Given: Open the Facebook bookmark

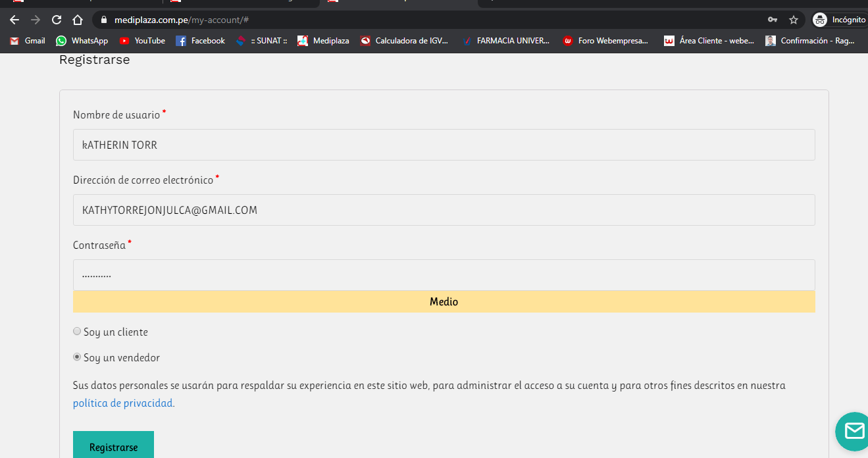Looking at the screenshot, I should tap(201, 41).
